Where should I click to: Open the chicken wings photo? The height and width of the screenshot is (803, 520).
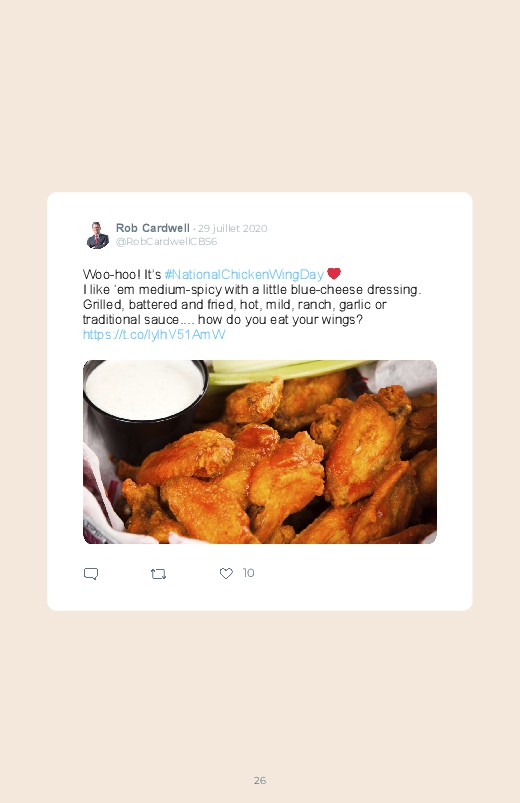pyautogui.click(x=260, y=452)
